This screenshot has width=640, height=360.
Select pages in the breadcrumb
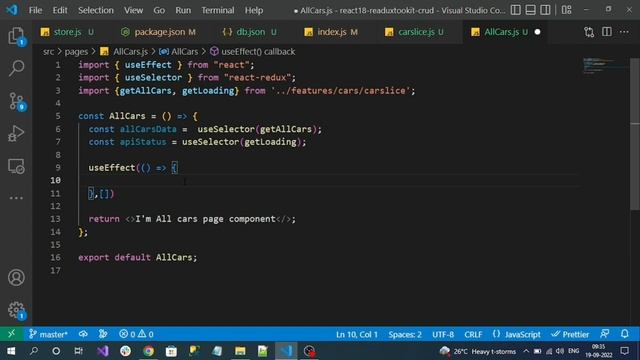click(76, 51)
